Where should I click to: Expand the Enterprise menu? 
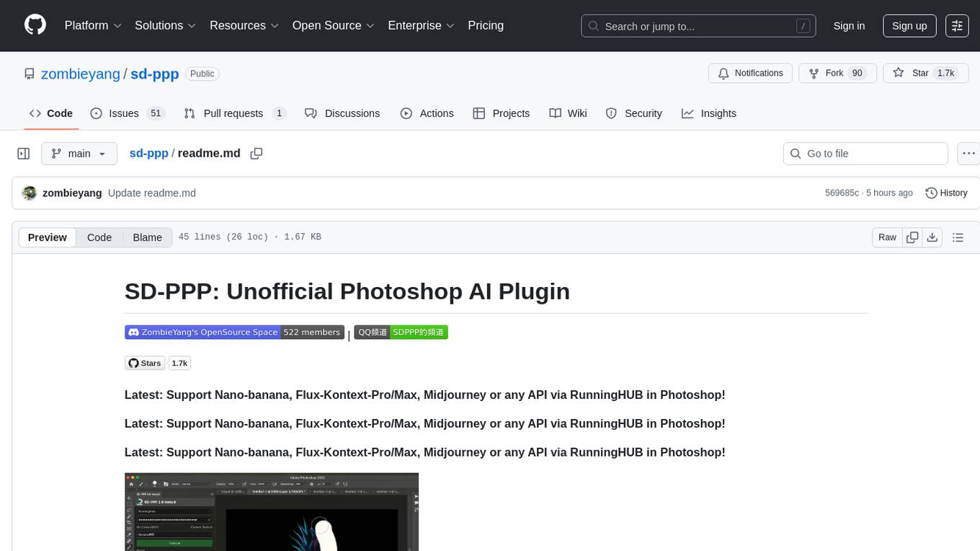421,25
